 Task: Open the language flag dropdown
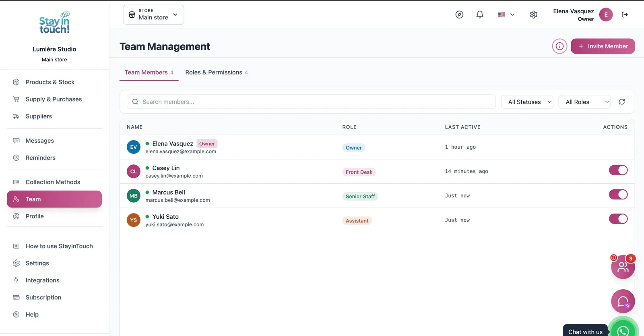(x=506, y=15)
